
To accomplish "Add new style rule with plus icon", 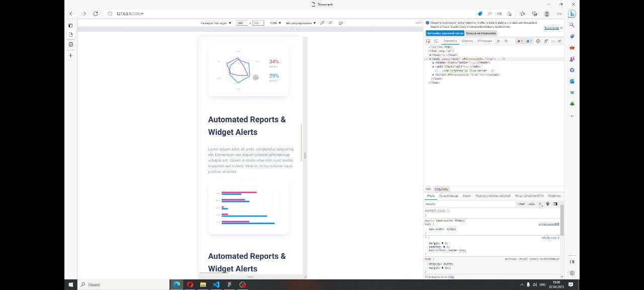I will [540, 204].
